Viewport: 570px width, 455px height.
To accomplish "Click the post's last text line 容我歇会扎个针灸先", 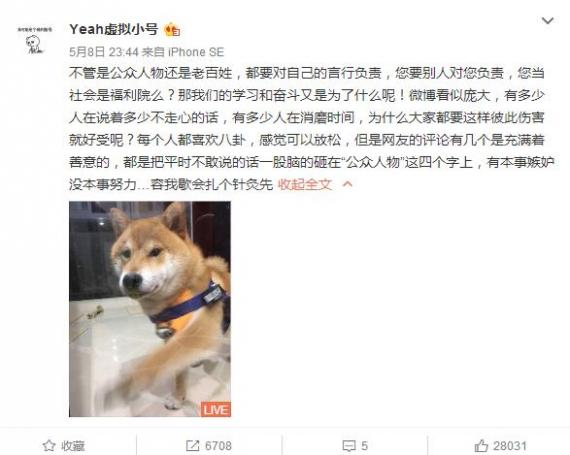I will click(x=171, y=184).
